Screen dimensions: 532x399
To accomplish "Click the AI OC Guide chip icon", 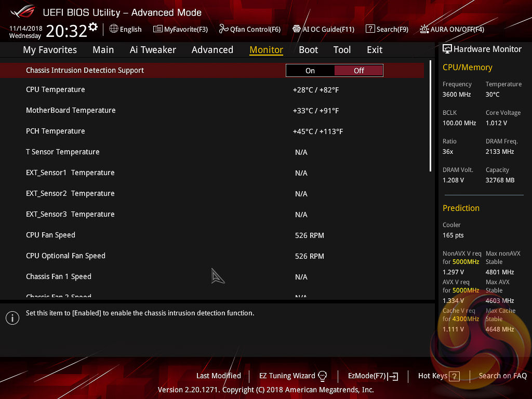I will click(297, 29).
